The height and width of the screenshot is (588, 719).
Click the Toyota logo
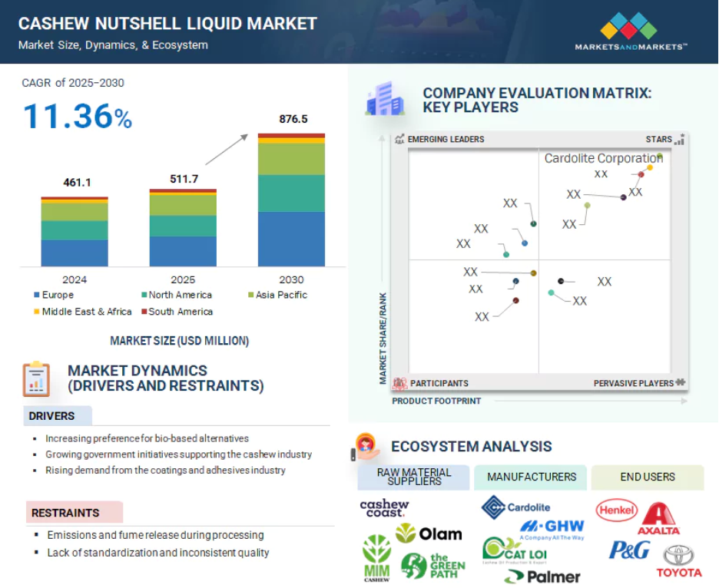679,561
